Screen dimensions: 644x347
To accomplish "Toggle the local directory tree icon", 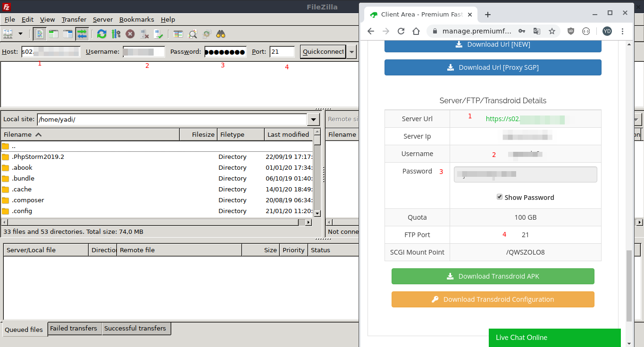I will click(x=54, y=34).
